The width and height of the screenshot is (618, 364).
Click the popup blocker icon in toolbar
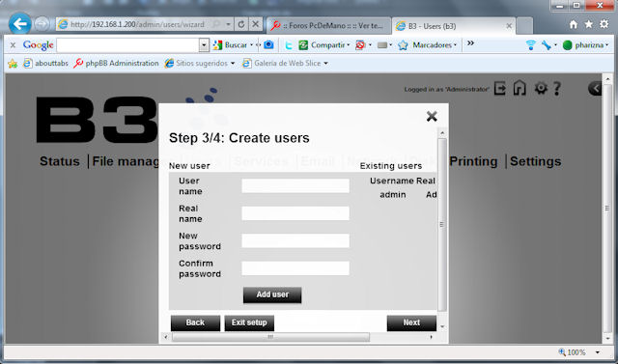360,45
